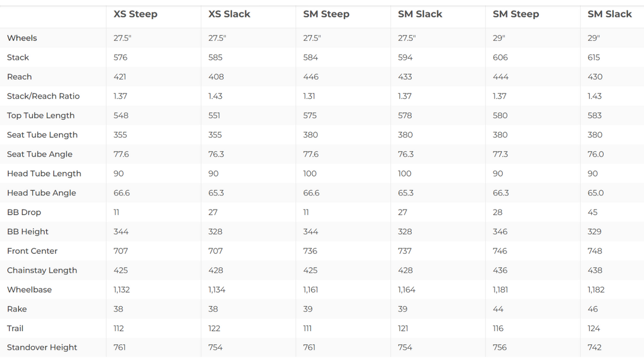Select the Wheels row label
Screen dimensions: 644x362
click(x=22, y=38)
